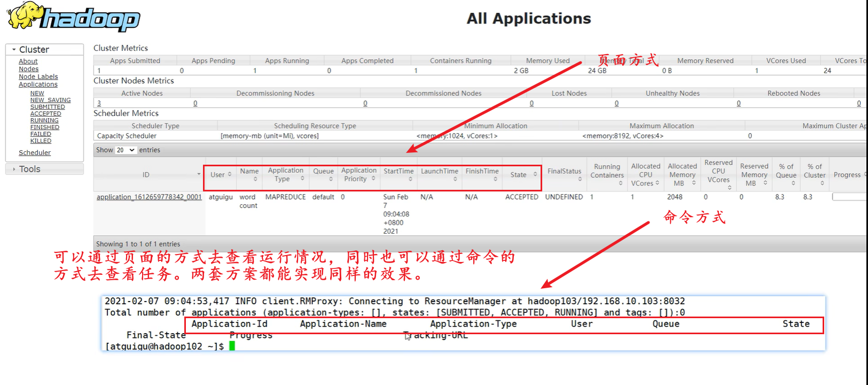
Task: Open application_1612659778342_0001 details
Action: coord(149,197)
